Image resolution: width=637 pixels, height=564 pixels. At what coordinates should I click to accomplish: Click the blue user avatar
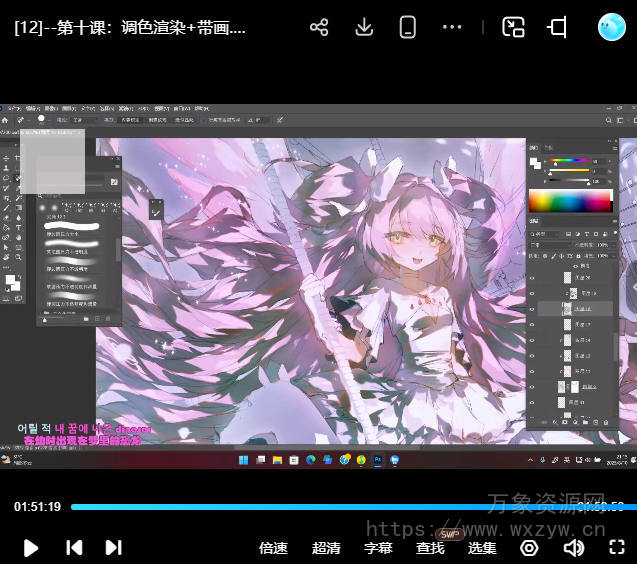pos(611,28)
